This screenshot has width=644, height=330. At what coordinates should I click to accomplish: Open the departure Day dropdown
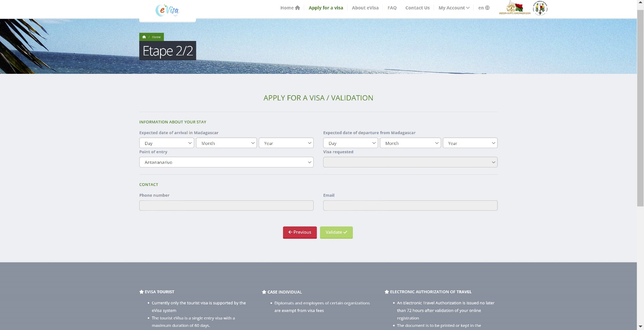[350, 143]
